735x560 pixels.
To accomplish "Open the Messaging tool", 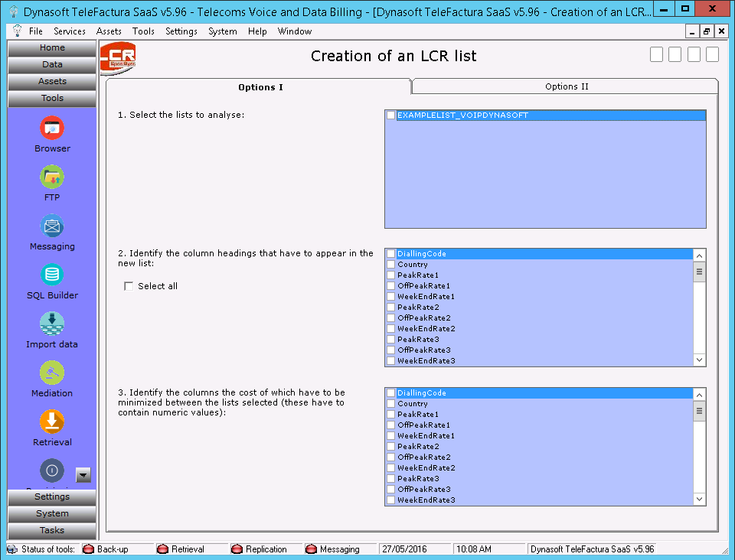I will point(52,226).
